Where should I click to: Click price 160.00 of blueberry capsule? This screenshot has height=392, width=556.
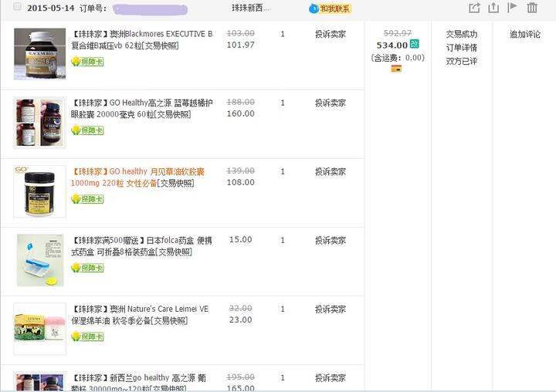click(x=240, y=113)
